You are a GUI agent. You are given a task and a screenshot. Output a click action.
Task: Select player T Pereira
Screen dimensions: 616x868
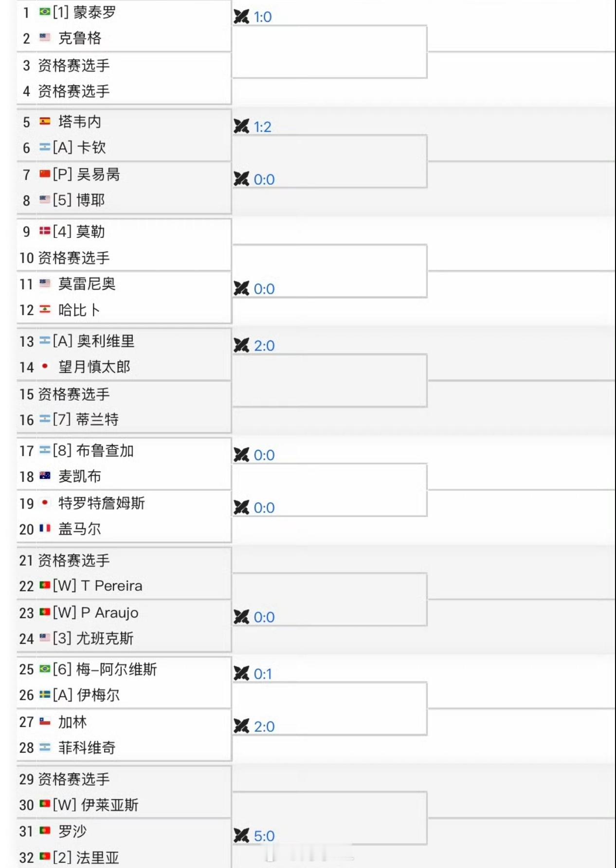pyautogui.click(x=112, y=586)
